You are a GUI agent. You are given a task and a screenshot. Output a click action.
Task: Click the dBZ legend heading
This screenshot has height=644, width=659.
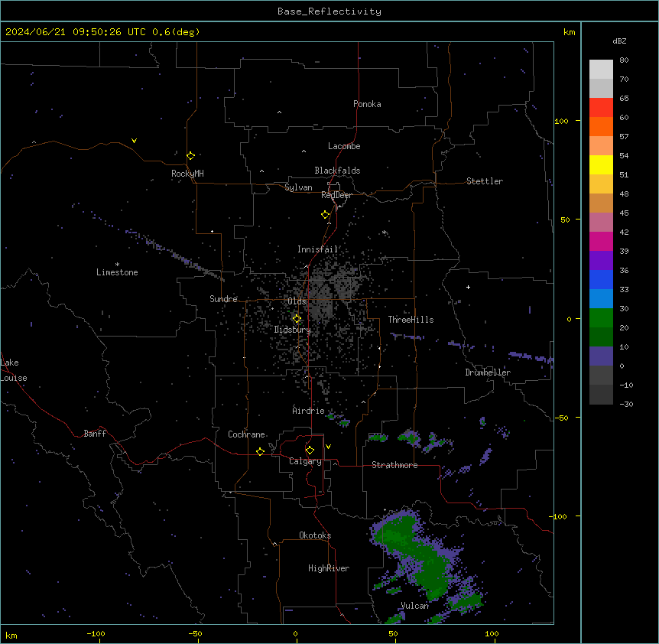coord(619,41)
